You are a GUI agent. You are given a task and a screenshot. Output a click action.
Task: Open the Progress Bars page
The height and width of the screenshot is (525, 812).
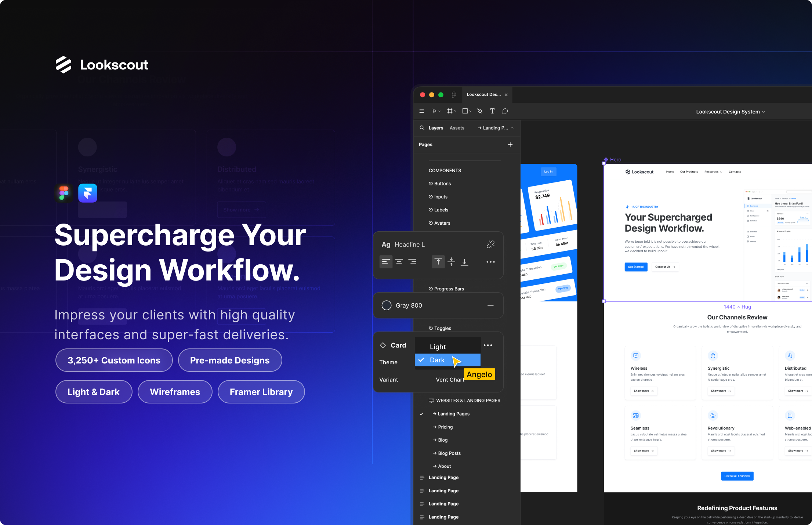[x=446, y=289]
